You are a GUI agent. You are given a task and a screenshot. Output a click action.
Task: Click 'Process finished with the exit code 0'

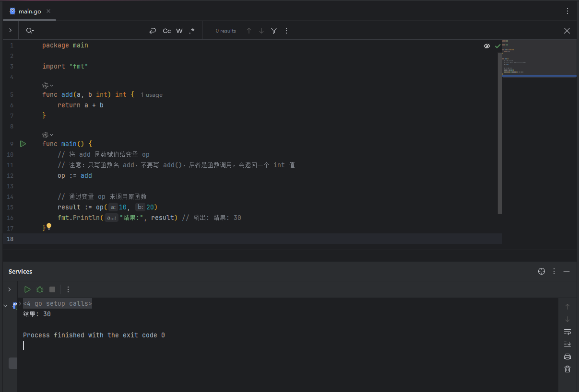(94, 335)
